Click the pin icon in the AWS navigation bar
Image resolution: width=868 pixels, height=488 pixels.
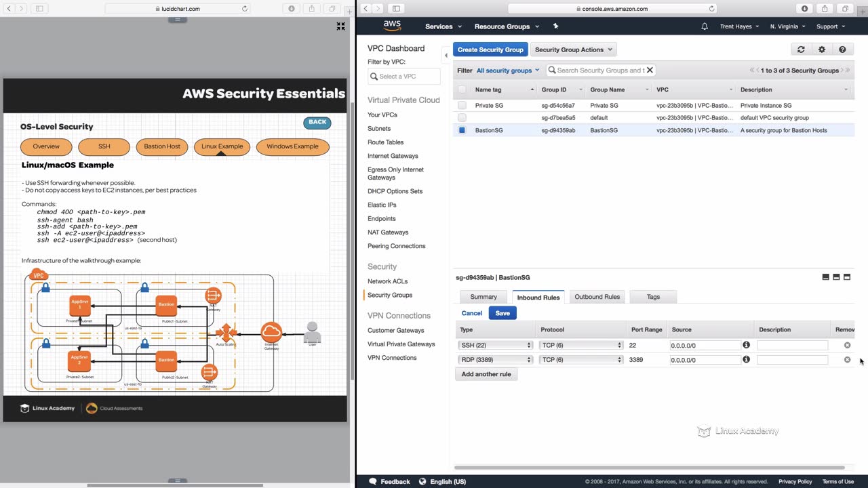556,26
